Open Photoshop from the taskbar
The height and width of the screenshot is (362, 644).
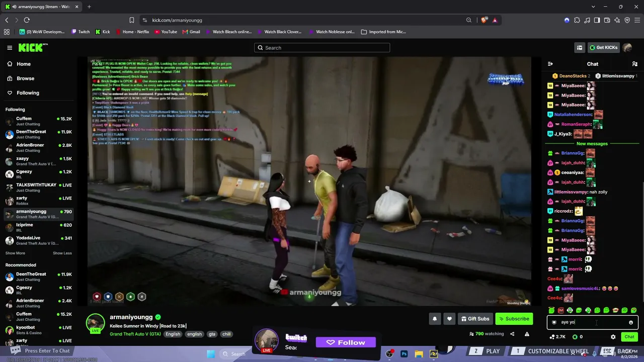pos(404,354)
